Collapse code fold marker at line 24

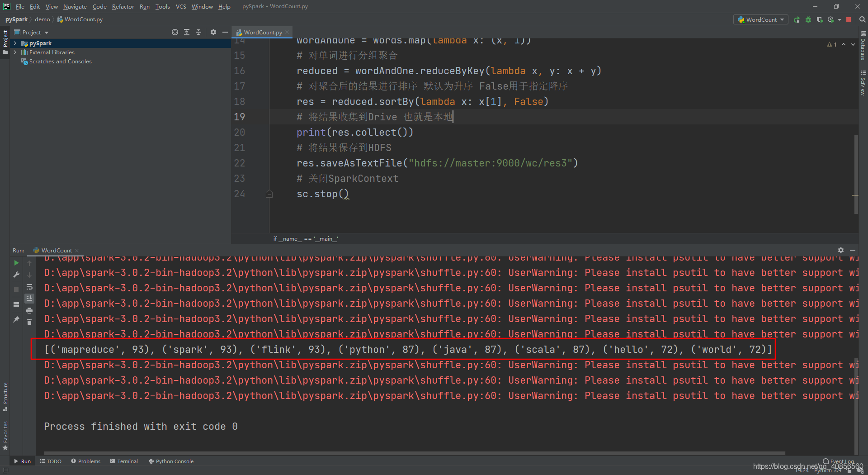[x=269, y=194]
